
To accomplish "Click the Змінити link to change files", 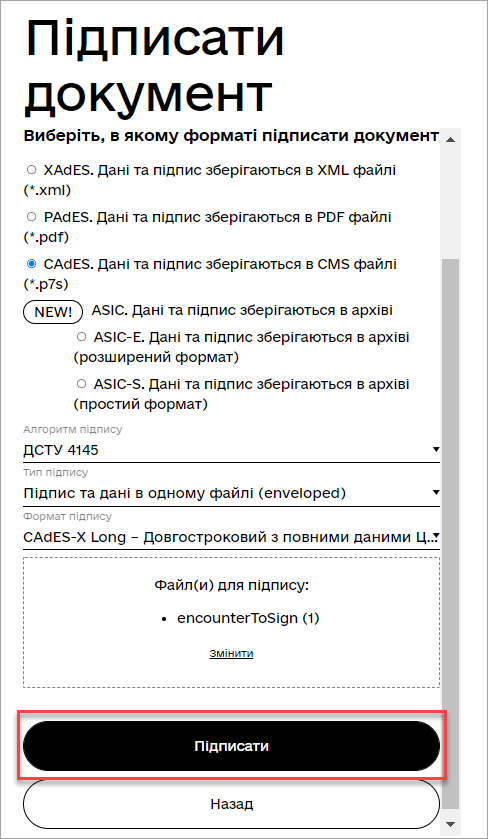I will click(x=231, y=653).
